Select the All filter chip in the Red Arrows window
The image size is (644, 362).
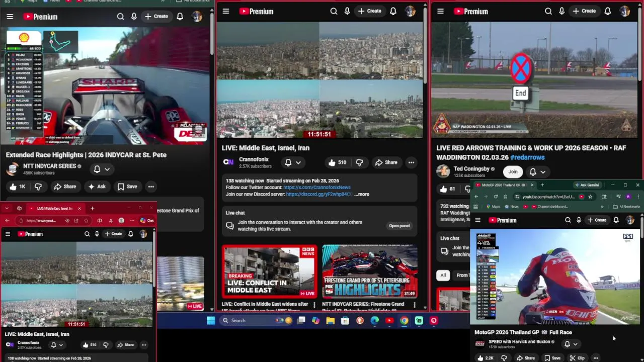point(443,275)
